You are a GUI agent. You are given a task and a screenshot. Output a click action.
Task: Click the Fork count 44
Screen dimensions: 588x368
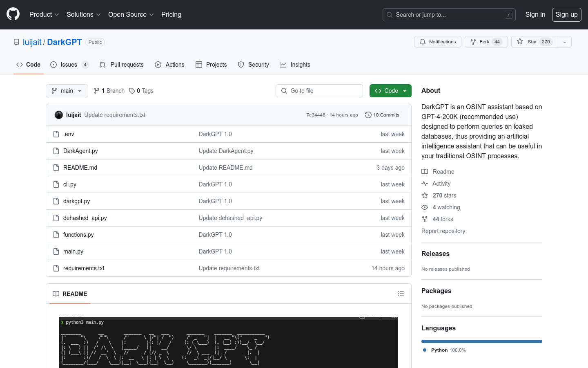(497, 42)
